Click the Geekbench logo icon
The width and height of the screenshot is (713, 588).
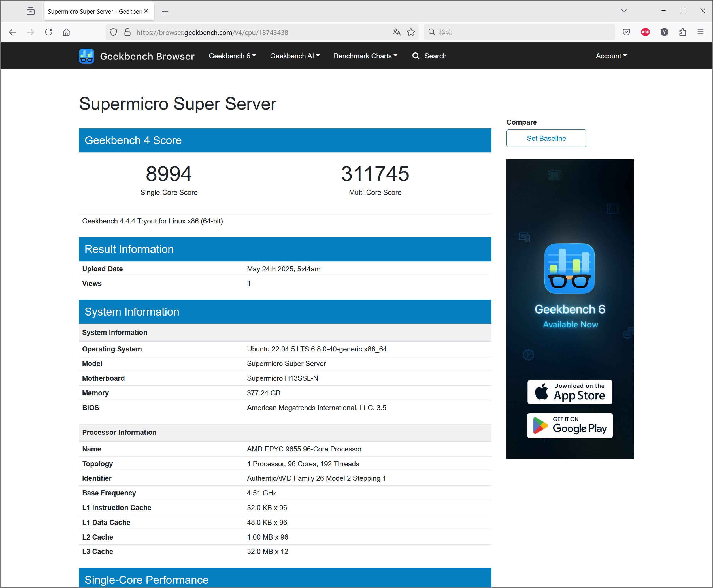click(86, 56)
